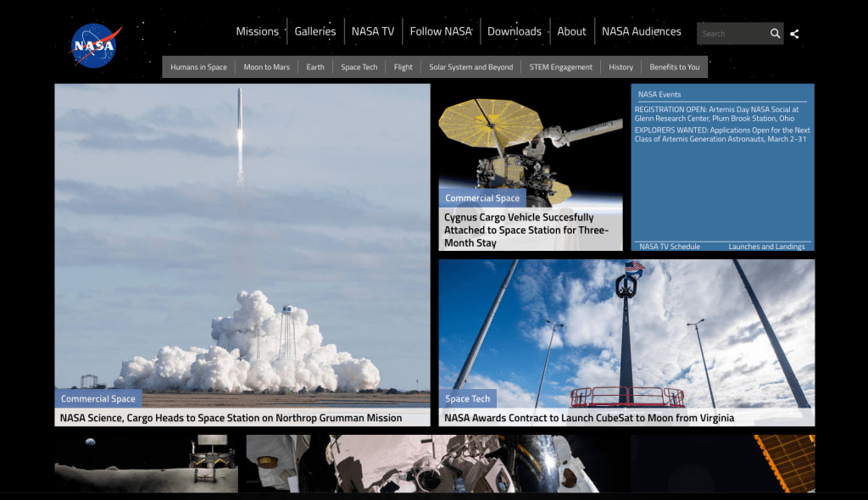Open the Launches and Landings link

tap(766, 247)
